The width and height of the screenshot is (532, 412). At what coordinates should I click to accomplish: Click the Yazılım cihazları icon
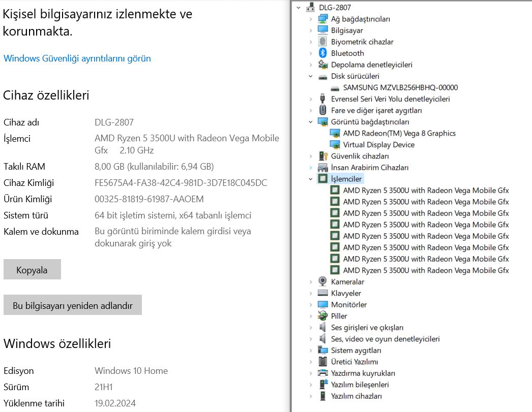[322, 396]
